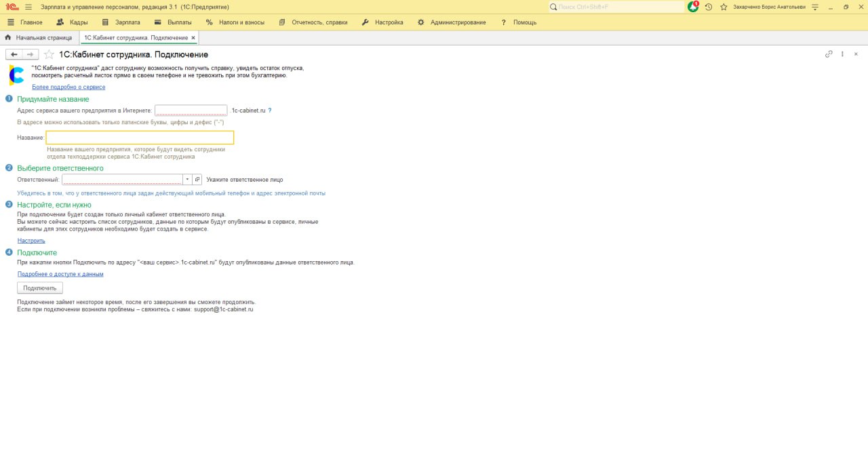Open the Настроить link
Screen dimensions: 868x464
31,241
